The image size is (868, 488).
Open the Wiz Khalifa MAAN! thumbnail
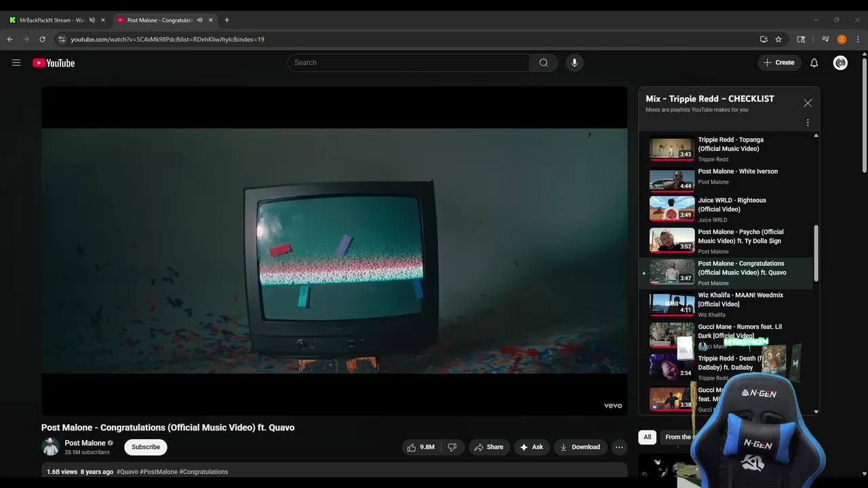[672, 304]
